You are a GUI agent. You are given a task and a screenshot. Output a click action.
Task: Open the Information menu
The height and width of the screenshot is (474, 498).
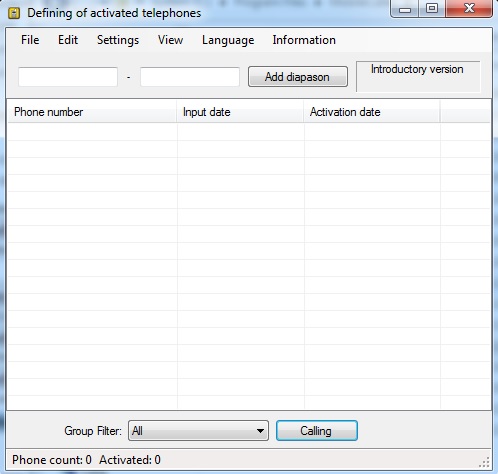click(304, 40)
